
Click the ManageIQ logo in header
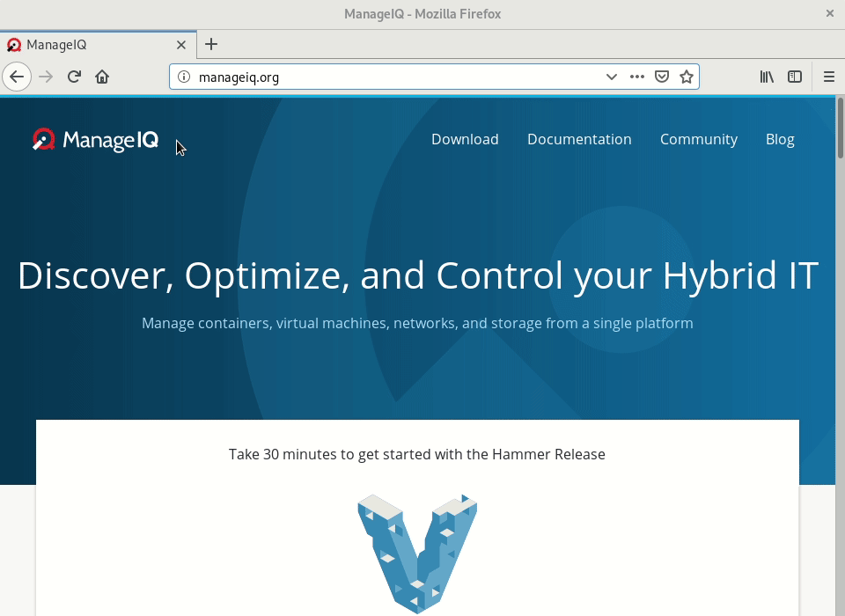point(95,140)
